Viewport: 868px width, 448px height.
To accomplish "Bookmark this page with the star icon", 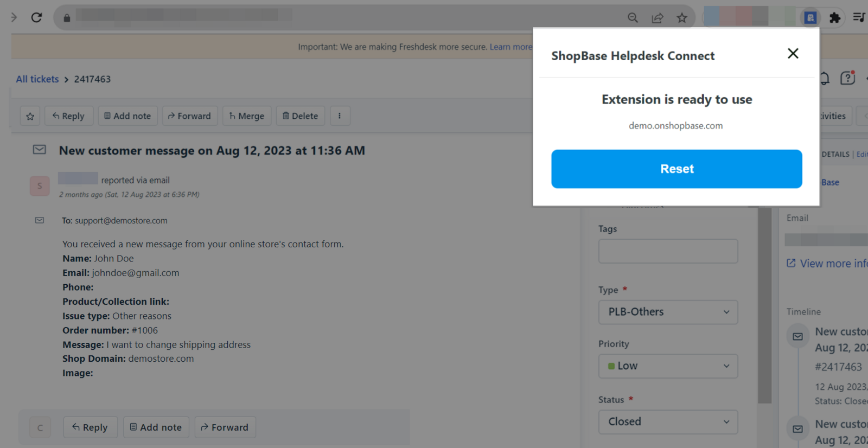I will [x=682, y=18].
